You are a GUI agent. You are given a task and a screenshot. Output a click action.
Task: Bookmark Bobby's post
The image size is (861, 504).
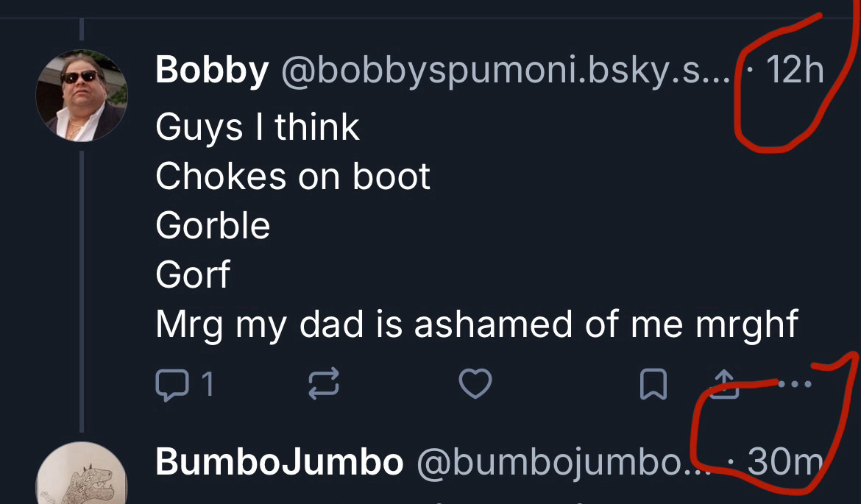tap(653, 385)
